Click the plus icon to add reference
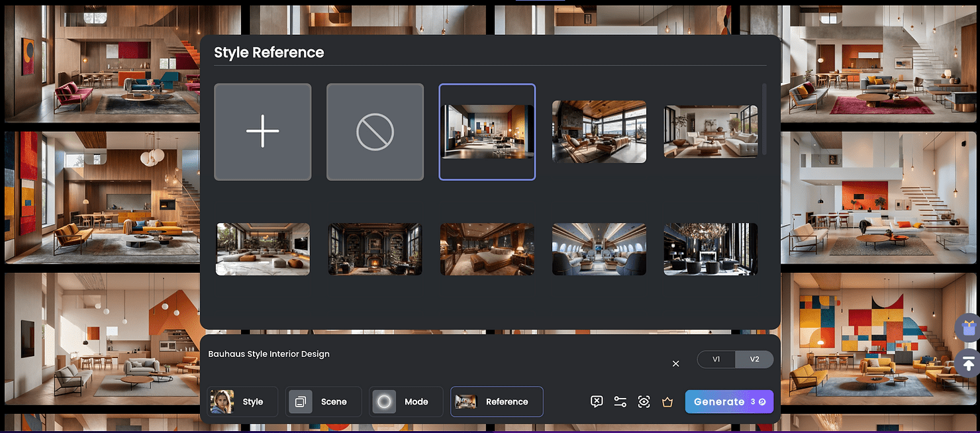 click(x=262, y=132)
